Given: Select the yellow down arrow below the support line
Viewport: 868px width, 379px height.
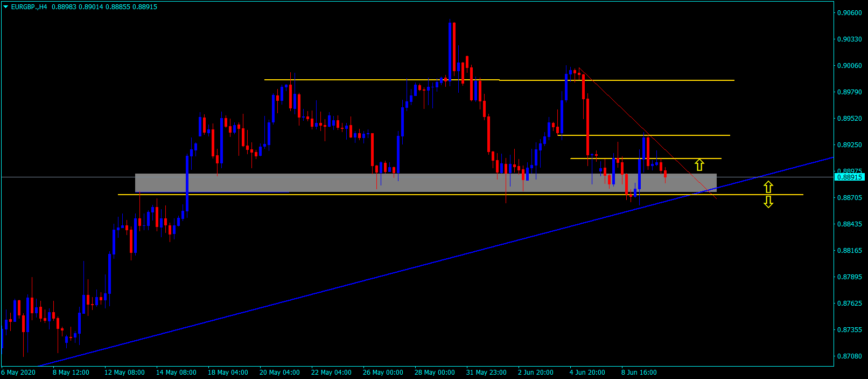Looking at the screenshot, I should (x=768, y=202).
